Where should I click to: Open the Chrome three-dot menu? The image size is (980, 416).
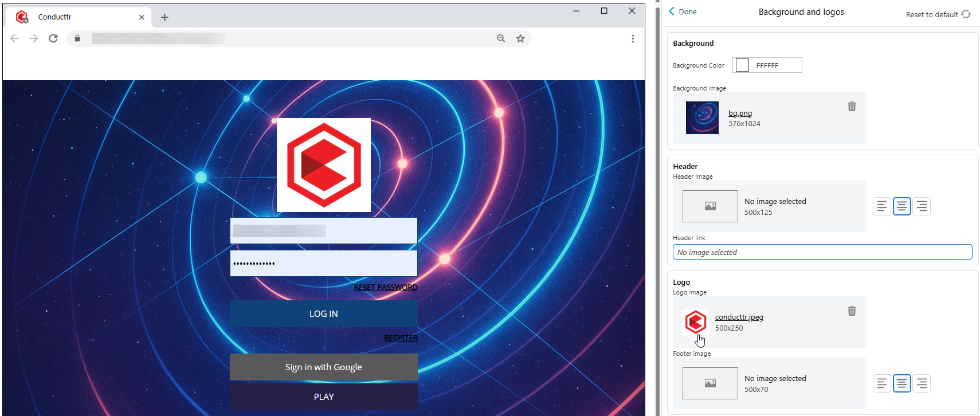(x=633, y=38)
